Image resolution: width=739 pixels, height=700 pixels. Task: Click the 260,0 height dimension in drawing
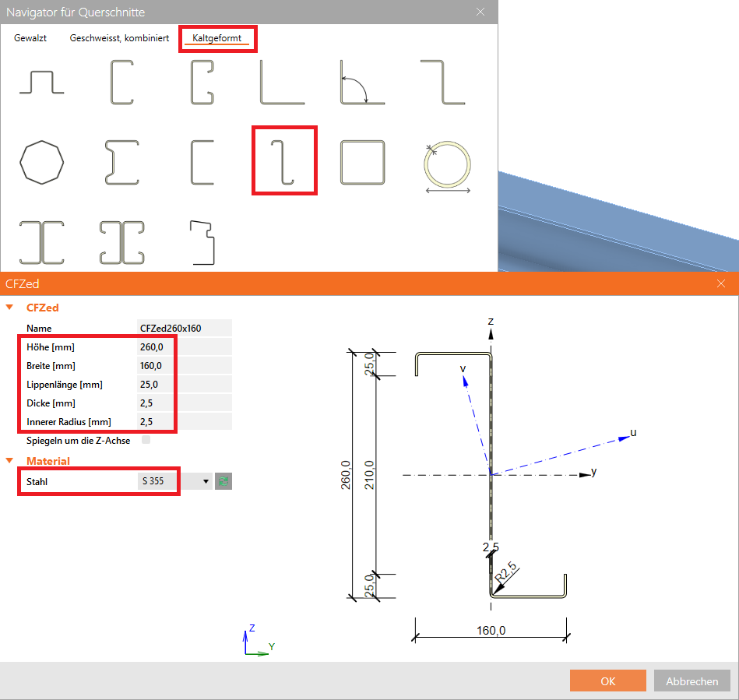346,475
